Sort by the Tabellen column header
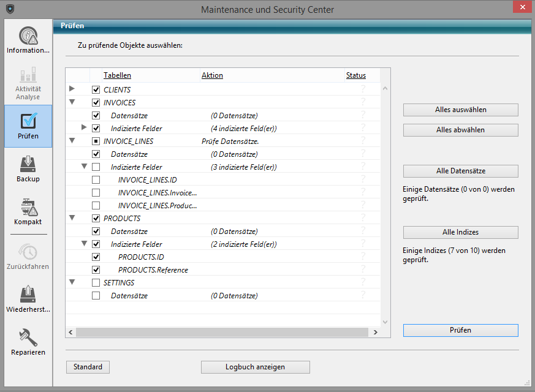Screen dimensions: 535x392 [x=117, y=75]
